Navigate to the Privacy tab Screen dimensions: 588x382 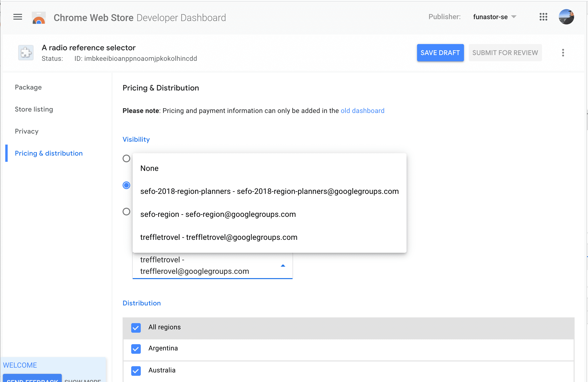pos(26,131)
